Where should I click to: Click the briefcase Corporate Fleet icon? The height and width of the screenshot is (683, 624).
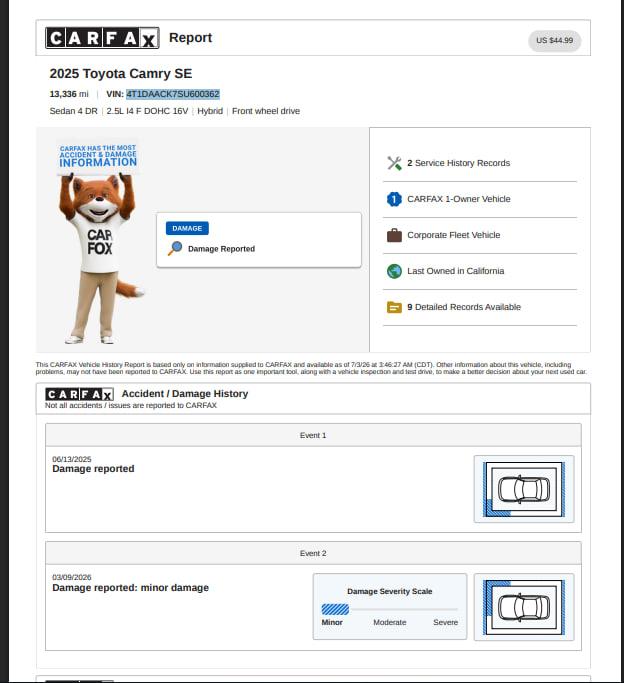click(x=394, y=235)
